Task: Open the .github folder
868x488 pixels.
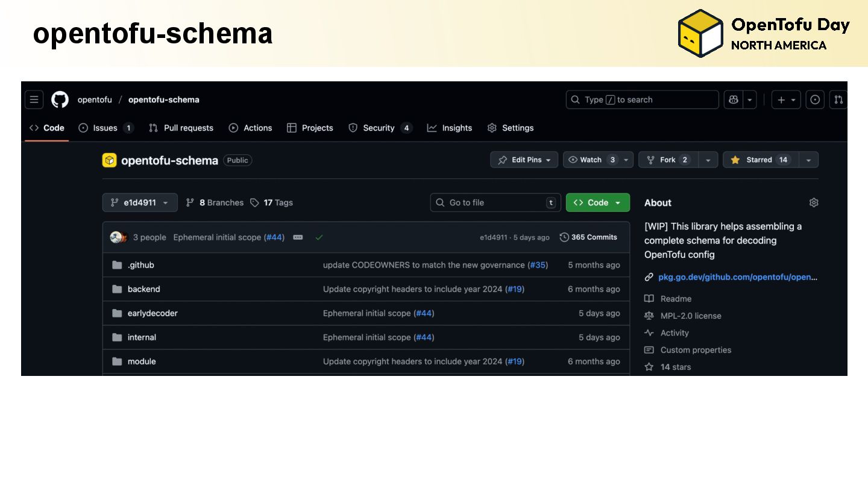Action: [x=140, y=265]
